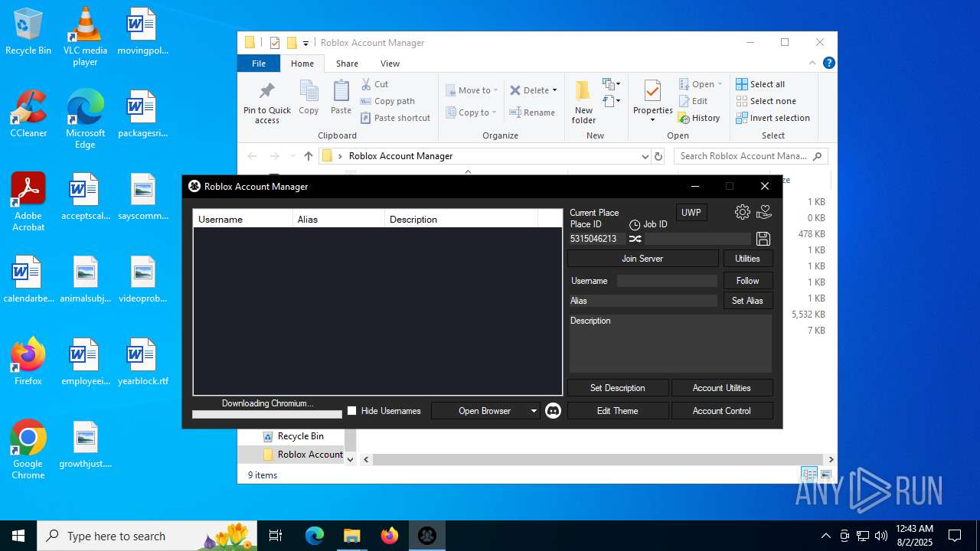Click Cut in the Clipboard group
Viewport: 980px width, 551px height.
(x=374, y=84)
